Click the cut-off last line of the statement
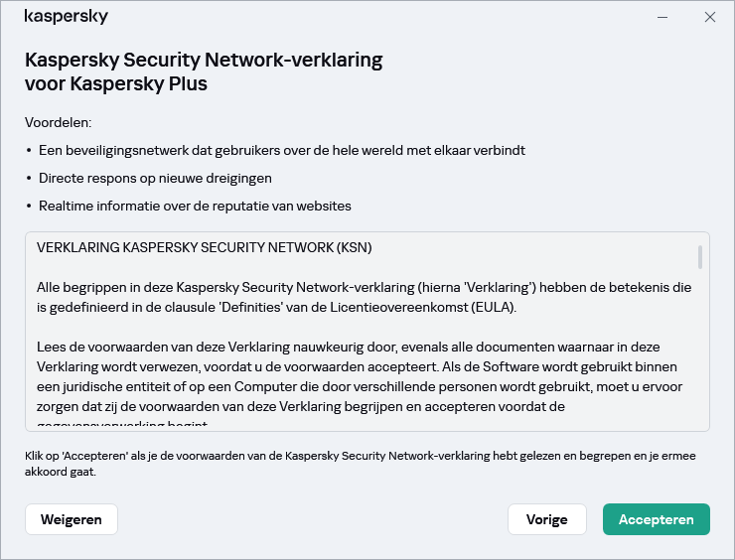This screenshot has height=560, width=735. (123, 426)
